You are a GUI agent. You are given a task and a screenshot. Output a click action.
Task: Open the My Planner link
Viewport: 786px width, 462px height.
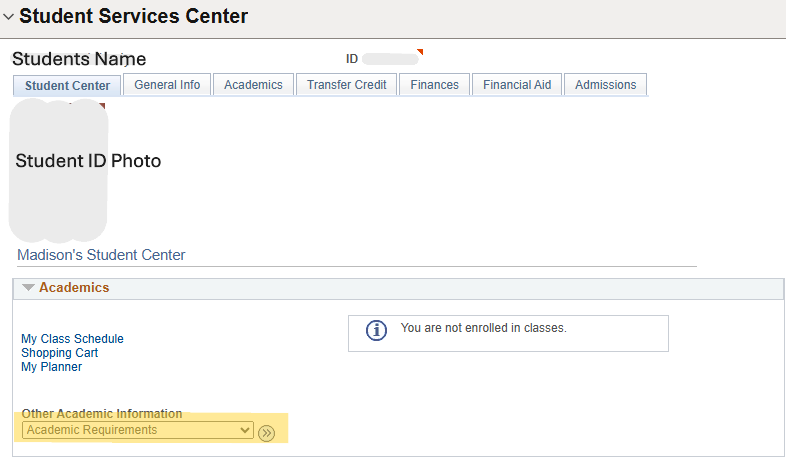(x=51, y=367)
